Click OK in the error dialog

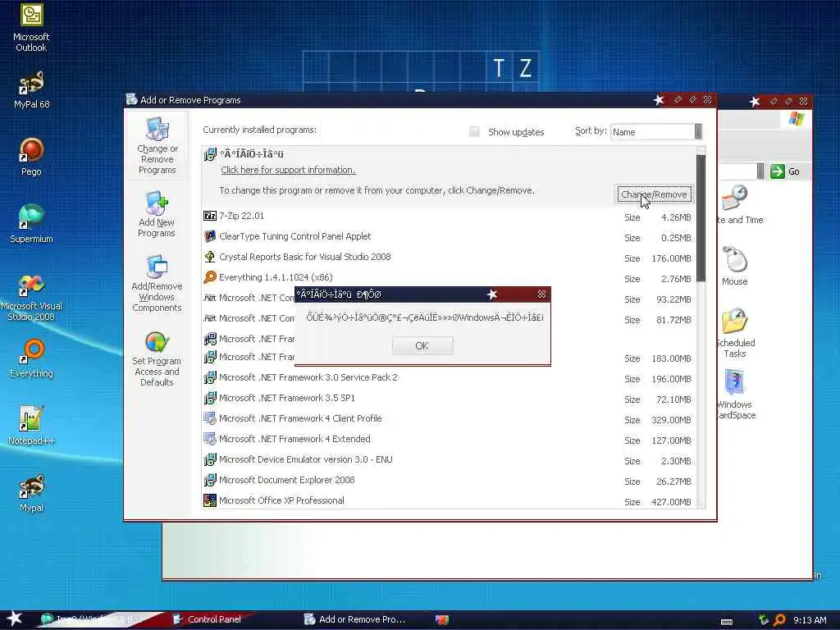[x=422, y=345]
